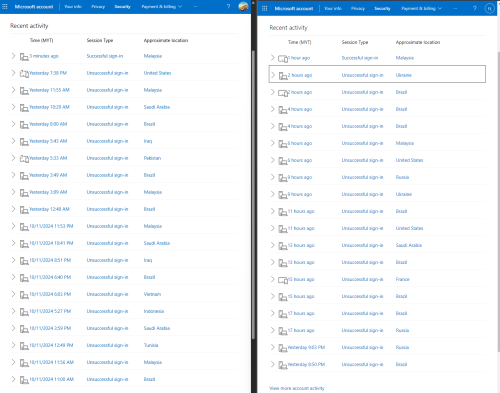The image size is (500, 393).
Task: Open the '...' more menu in right window
Action: click(x=455, y=9)
